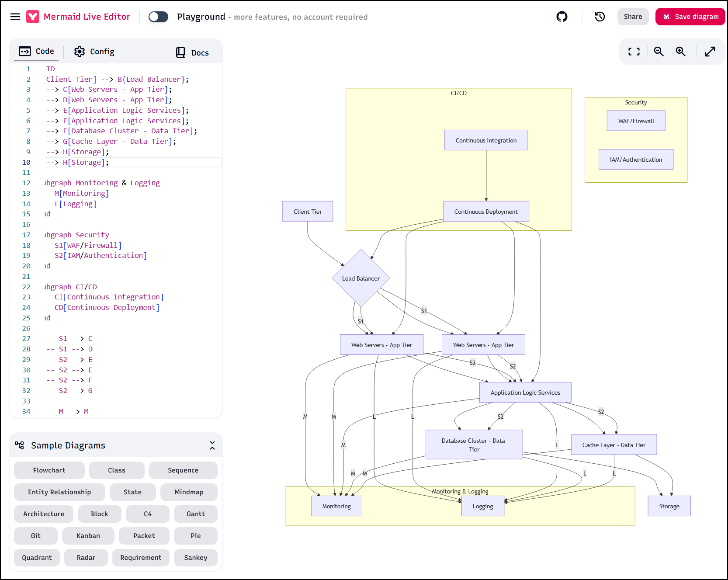Viewport: 728px width, 580px height.
Task: Load the Sequence sample diagram
Action: [183, 470]
